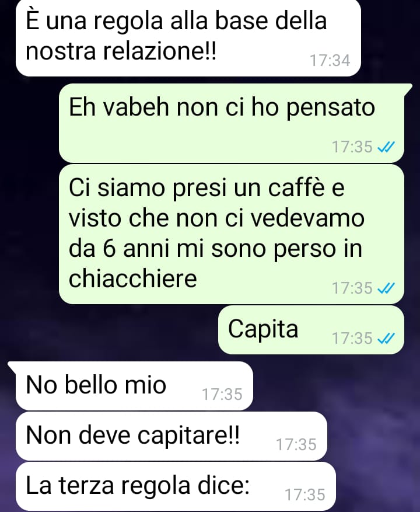The height and width of the screenshot is (512, 420).
Task: Select the 'No bello mio' message
Action: point(134,386)
